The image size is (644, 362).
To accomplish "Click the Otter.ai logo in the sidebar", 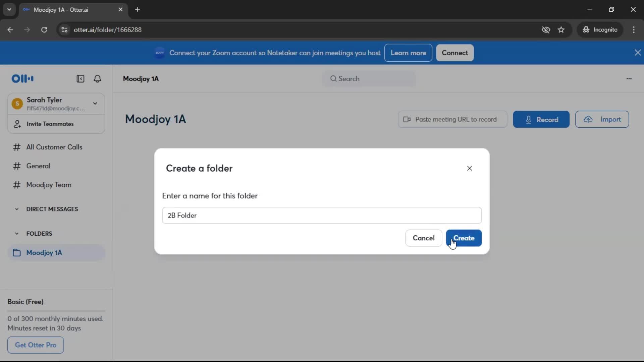I will (x=22, y=79).
